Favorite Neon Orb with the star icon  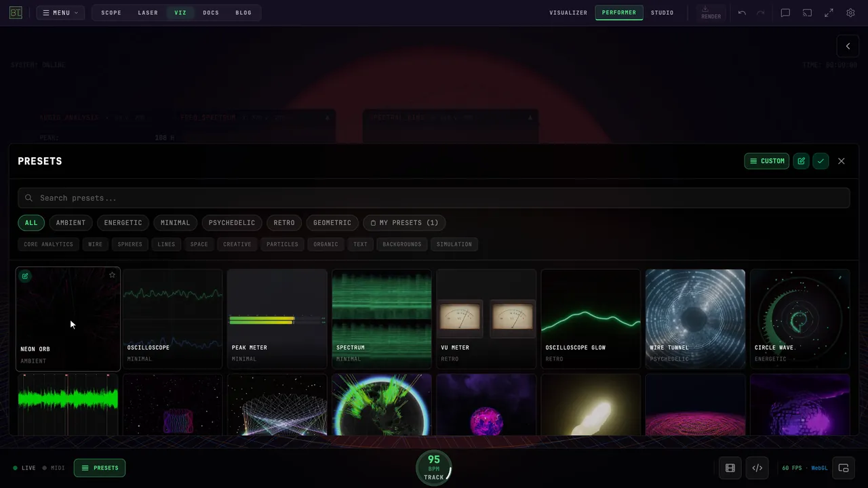click(x=112, y=275)
